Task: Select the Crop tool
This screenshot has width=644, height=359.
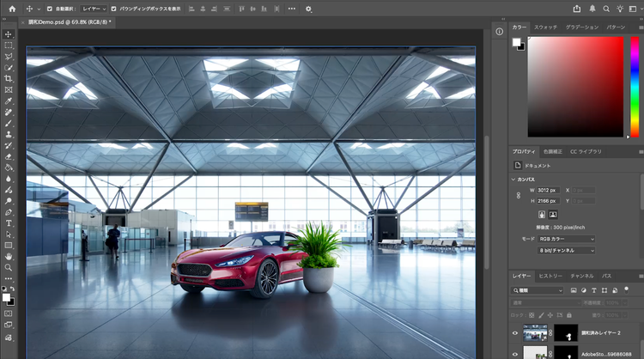Action: click(x=9, y=78)
